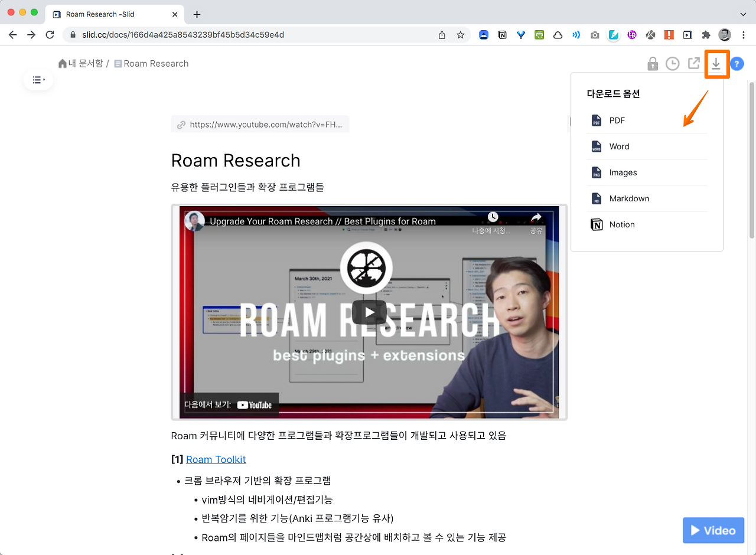Click the page vertical scrollbar
Viewport: 756px width, 555px height.
751,159
